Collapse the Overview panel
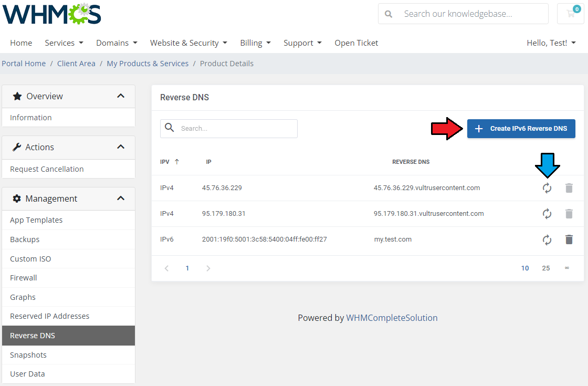The width and height of the screenshot is (588, 386). (121, 96)
